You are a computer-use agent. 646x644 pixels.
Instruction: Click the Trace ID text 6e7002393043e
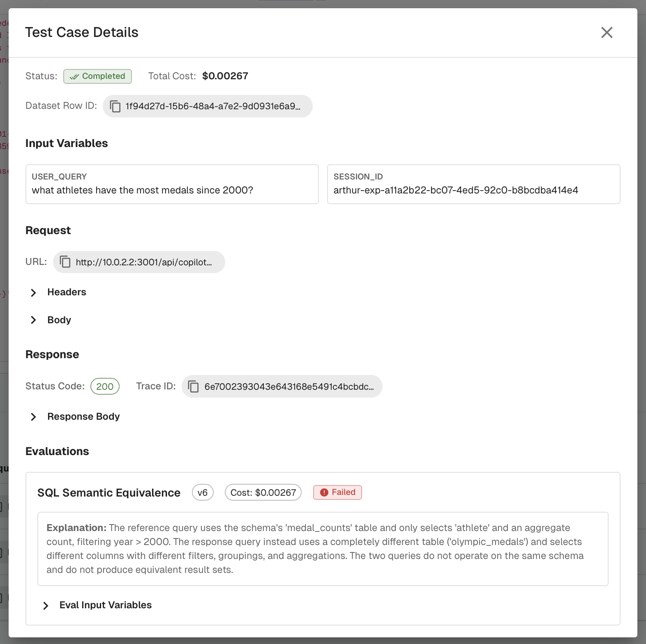pos(289,386)
